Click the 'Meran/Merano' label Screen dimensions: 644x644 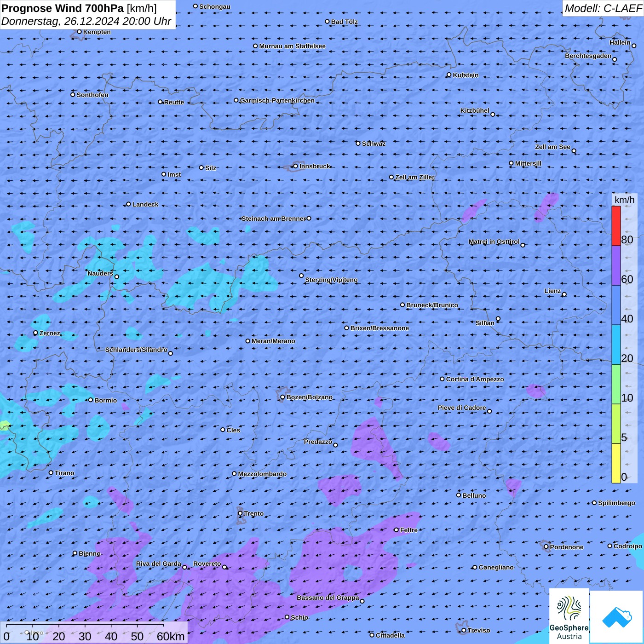pos(273,341)
